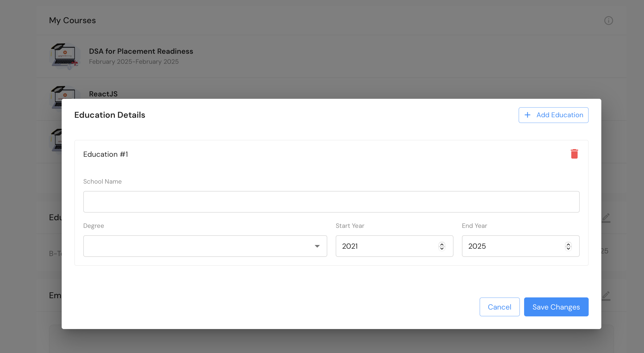Click the Add Education button

pos(553,115)
